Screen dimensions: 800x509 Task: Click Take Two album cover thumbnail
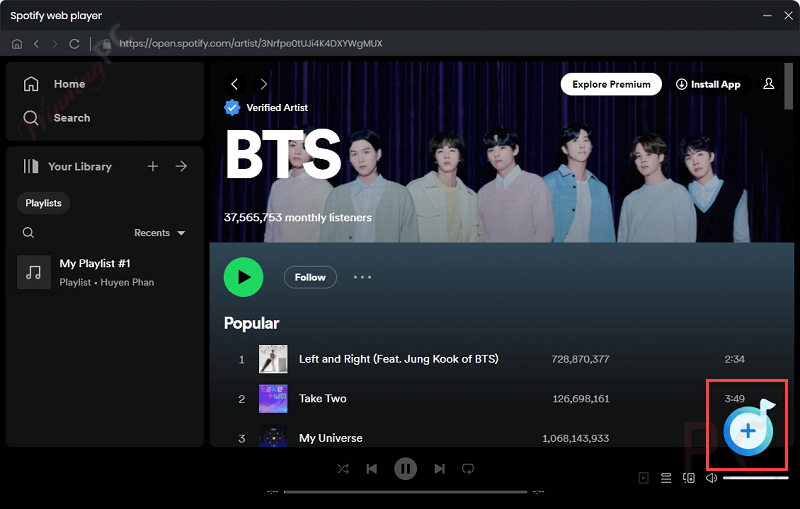tap(273, 399)
